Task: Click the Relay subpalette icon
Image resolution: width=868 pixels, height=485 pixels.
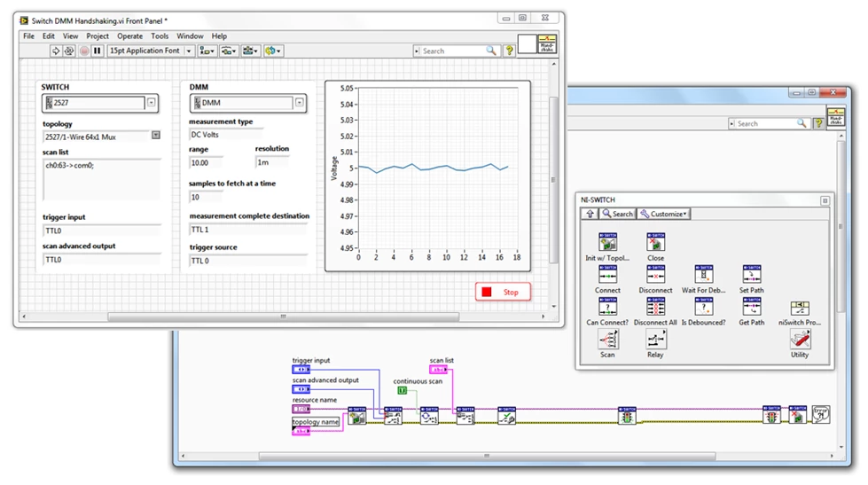Action: tap(655, 340)
